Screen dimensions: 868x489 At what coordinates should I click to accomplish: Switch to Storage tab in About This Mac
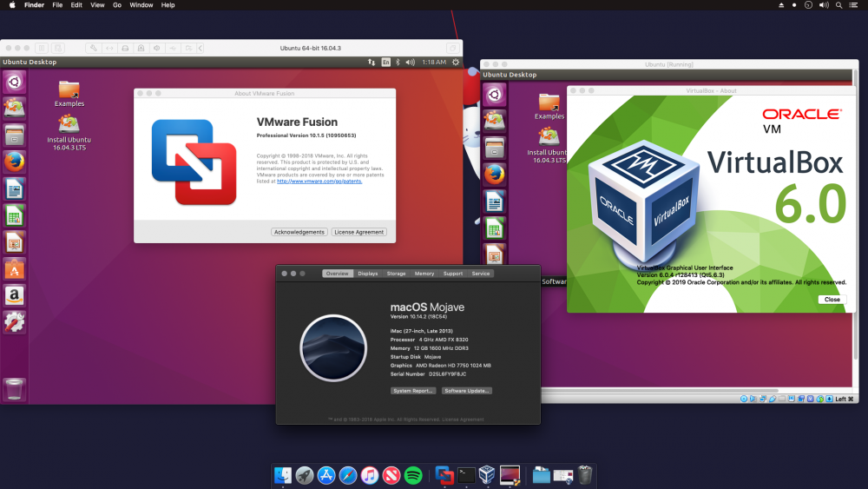pos(396,274)
